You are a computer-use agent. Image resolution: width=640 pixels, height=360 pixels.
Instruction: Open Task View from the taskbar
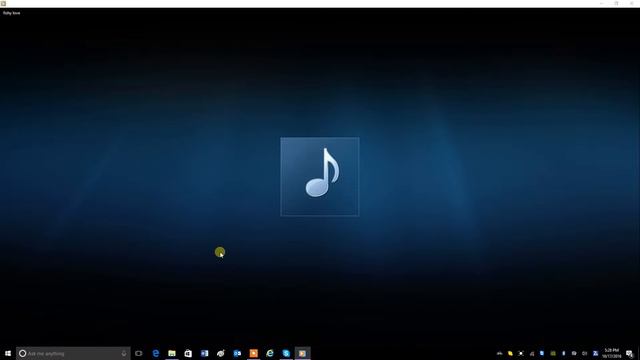pyautogui.click(x=139, y=353)
